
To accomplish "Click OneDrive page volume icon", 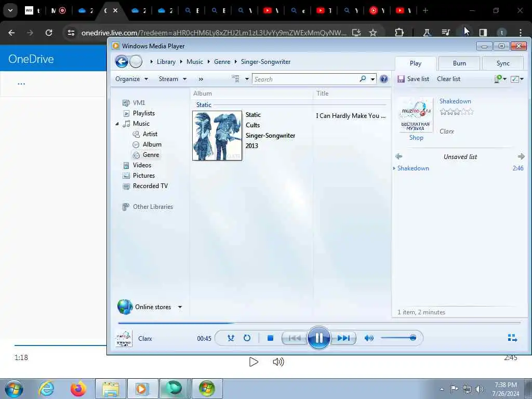I will tap(278, 362).
